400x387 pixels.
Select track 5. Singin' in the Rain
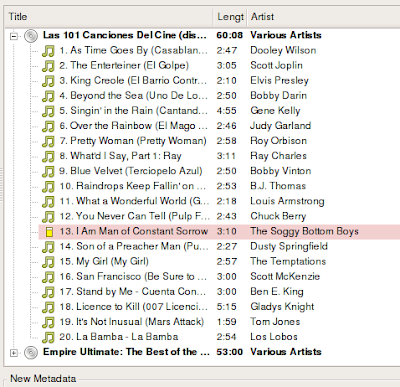point(133,111)
